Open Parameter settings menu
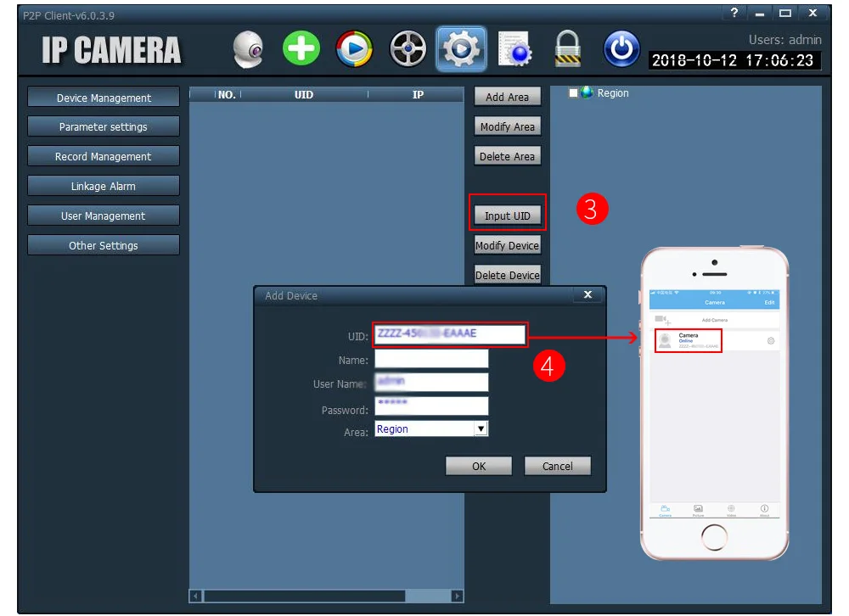Screen dimensions: 849x616 pyautogui.click(x=104, y=126)
